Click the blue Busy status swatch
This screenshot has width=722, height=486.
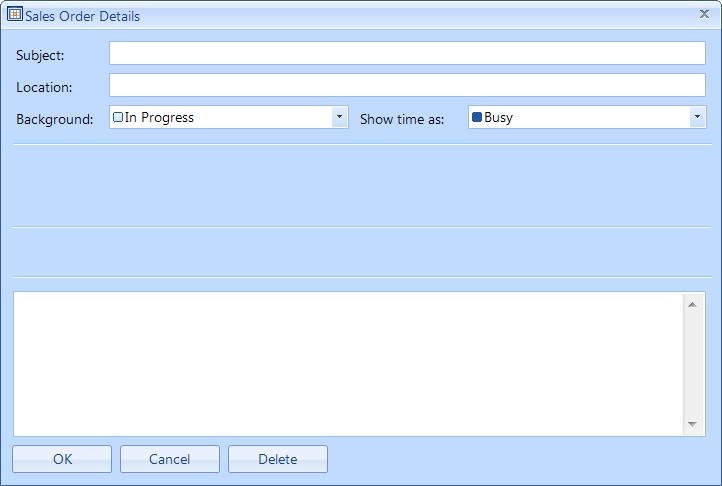477,117
